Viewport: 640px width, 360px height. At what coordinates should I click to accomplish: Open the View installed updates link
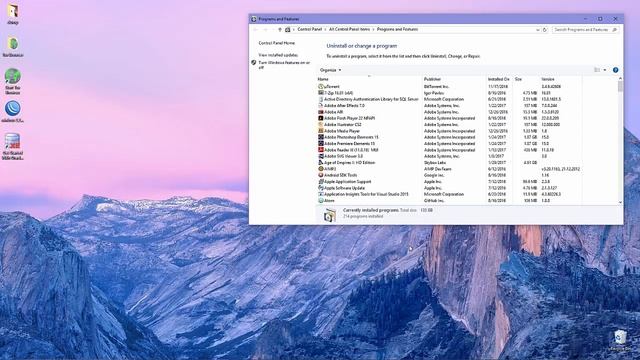click(278, 55)
